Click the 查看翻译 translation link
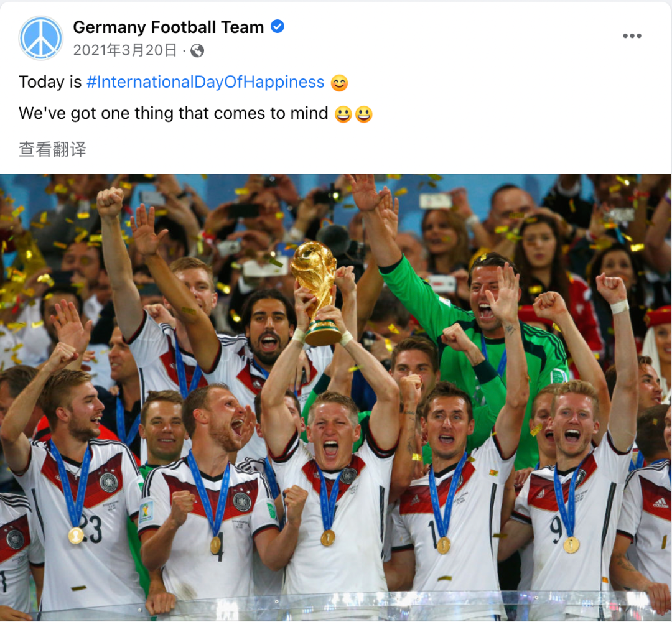672x622 pixels. point(52,149)
